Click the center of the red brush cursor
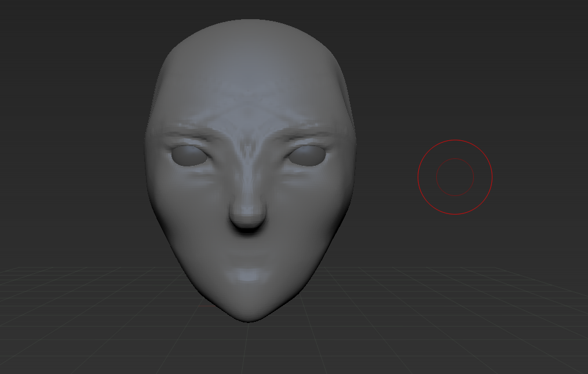Screen dimensions: 588x374 (455, 177)
